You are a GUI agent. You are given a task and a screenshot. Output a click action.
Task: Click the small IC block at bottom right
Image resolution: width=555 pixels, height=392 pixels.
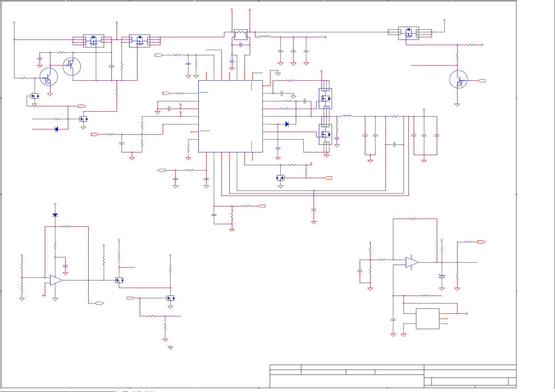point(428,319)
